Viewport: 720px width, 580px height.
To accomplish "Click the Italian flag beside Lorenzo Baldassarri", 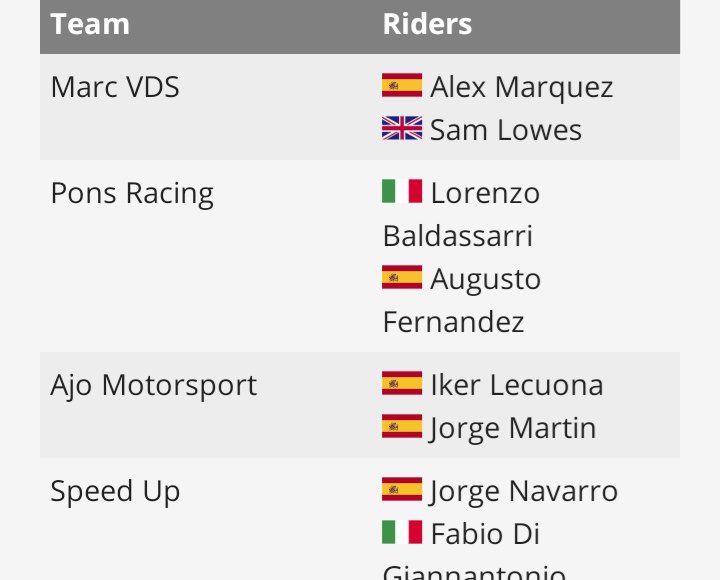I will pyautogui.click(x=401, y=191).
